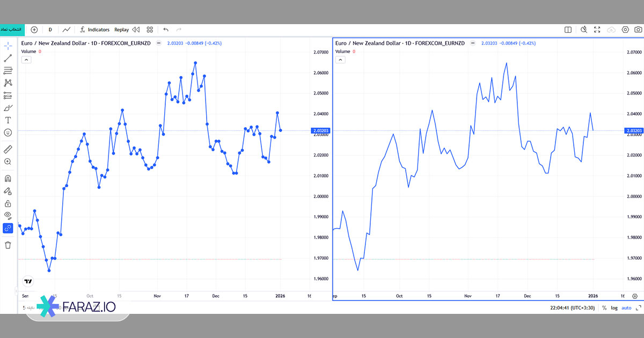This screenshot has width=644, height=338.
Task: Open the Indicators menu
Action: (x=94, y=30)
